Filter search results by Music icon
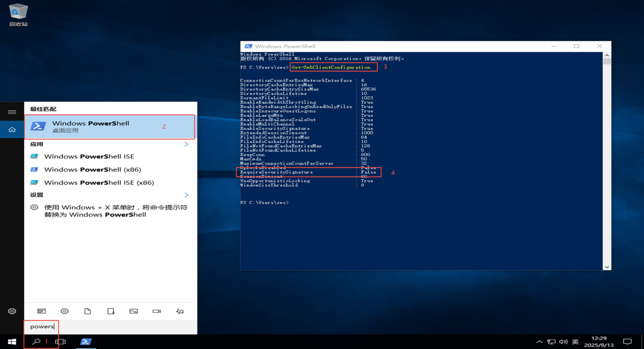Image resolution: width=644 pixels, height=349 pixels. tap(180, 311)
